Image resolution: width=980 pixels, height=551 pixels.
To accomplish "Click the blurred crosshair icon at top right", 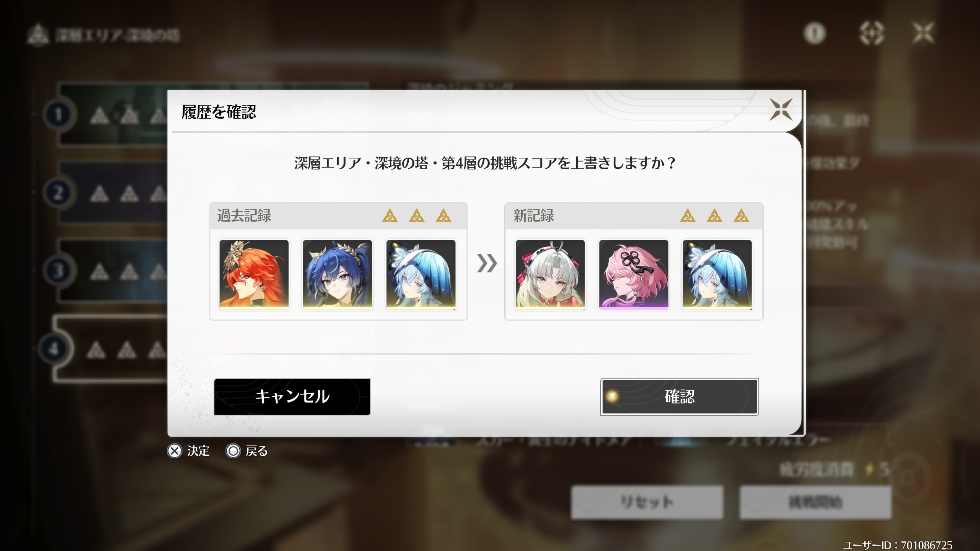I will click(872, 33).
